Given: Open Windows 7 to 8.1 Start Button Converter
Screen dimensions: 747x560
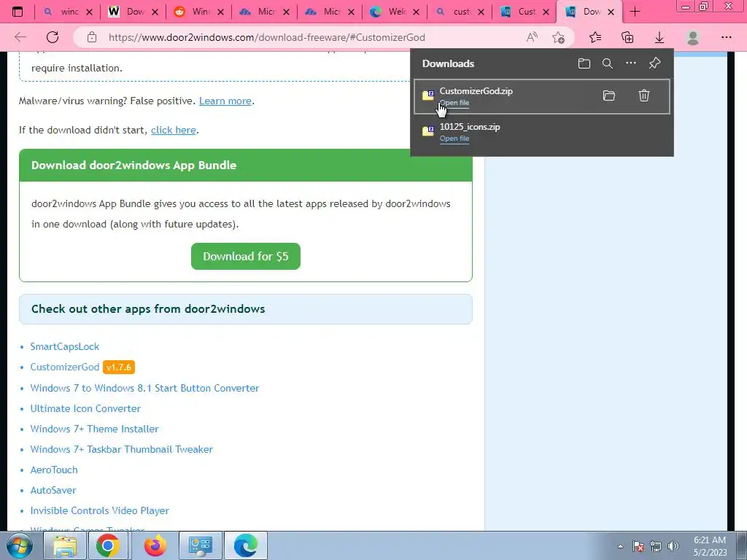Looking at the screenshot, I should 144,388.
